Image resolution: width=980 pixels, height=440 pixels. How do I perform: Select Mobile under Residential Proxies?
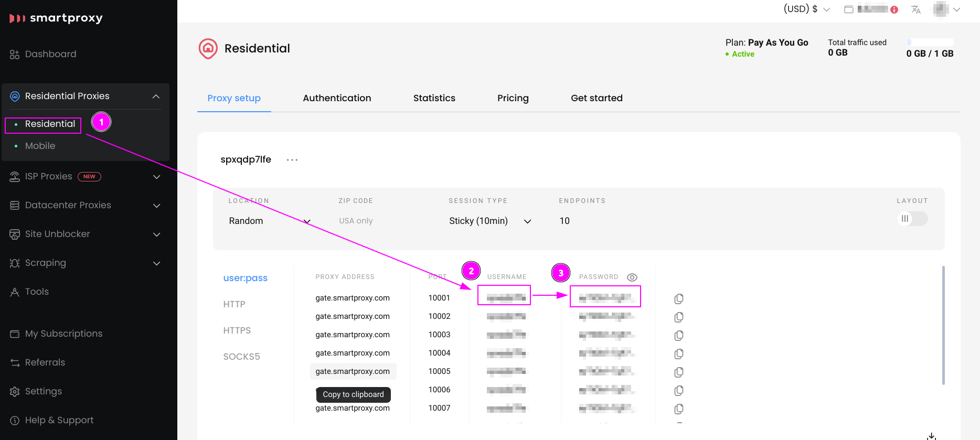(x=40, y=146)
